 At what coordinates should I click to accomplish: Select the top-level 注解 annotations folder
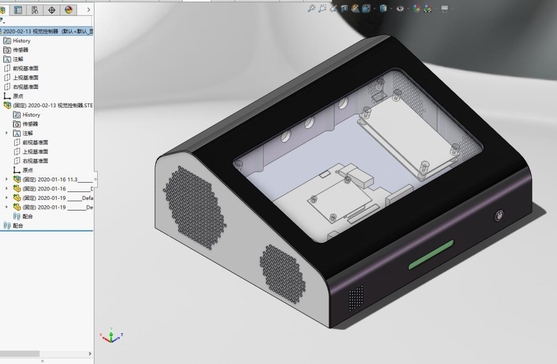click(13, 59)
